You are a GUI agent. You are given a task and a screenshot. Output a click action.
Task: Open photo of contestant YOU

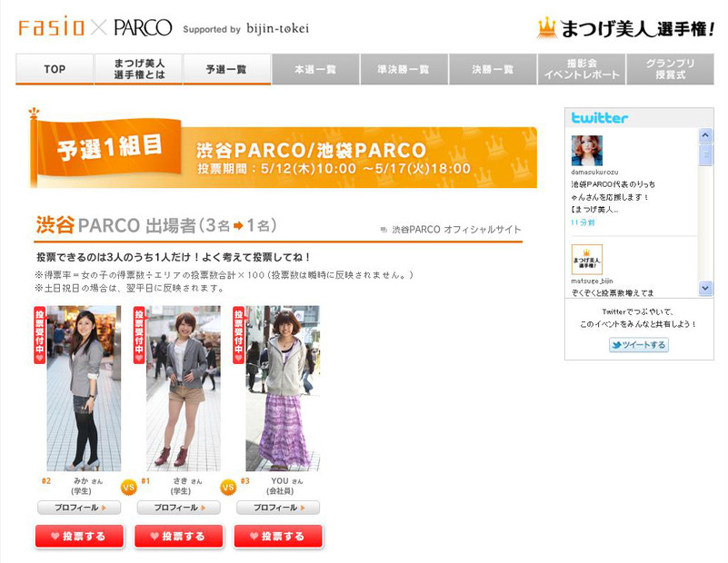click(283, 388)
